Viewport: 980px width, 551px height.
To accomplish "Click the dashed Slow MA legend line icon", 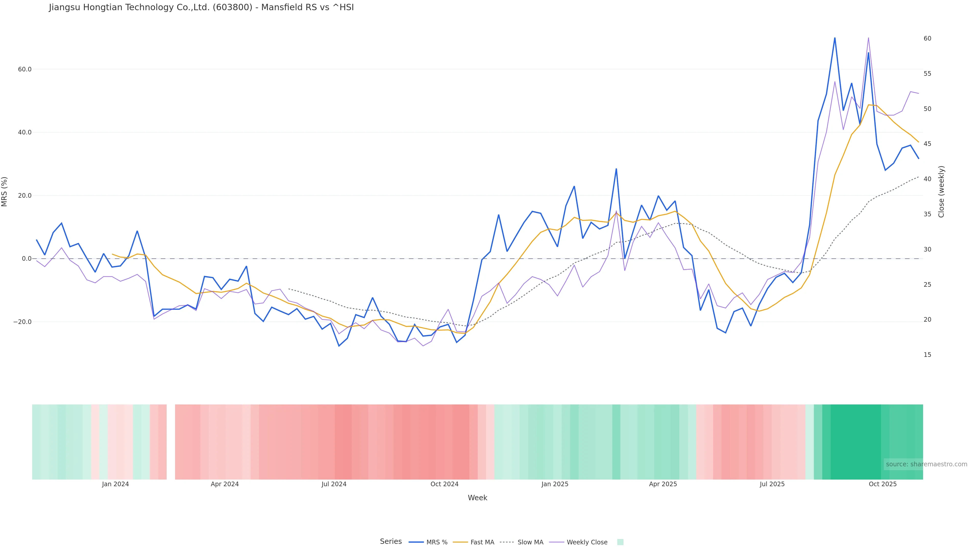I will pos(507,542).
